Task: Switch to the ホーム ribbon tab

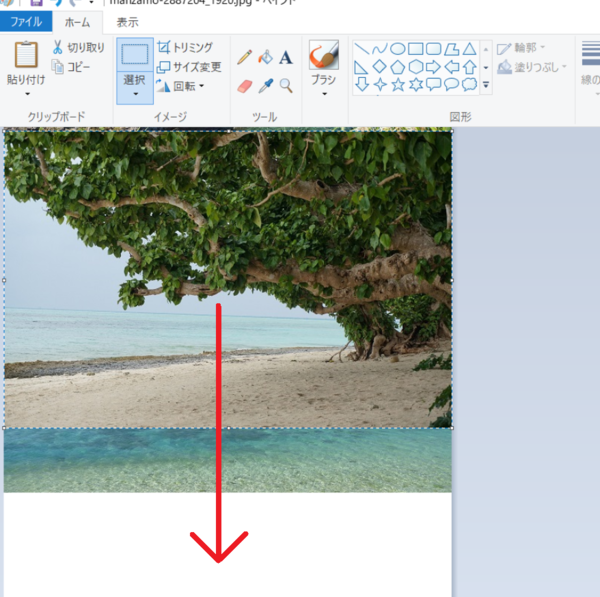Action: [77, 22]
